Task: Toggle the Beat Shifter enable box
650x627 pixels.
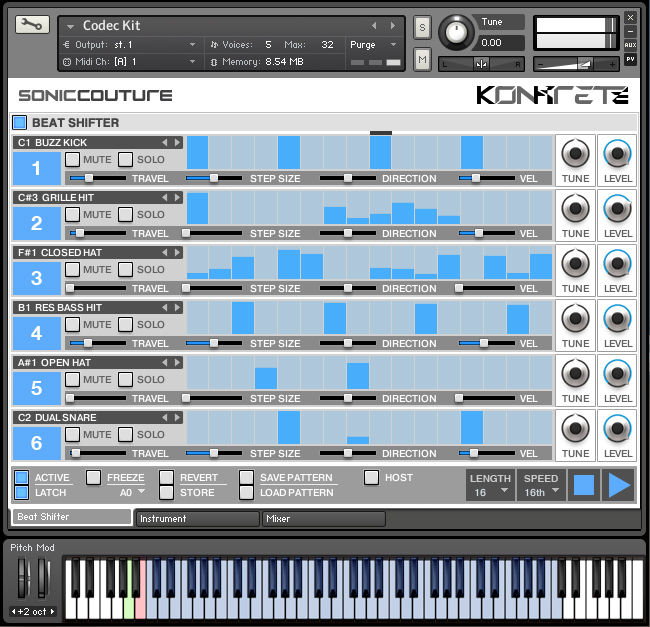Action: click(19, 123)
